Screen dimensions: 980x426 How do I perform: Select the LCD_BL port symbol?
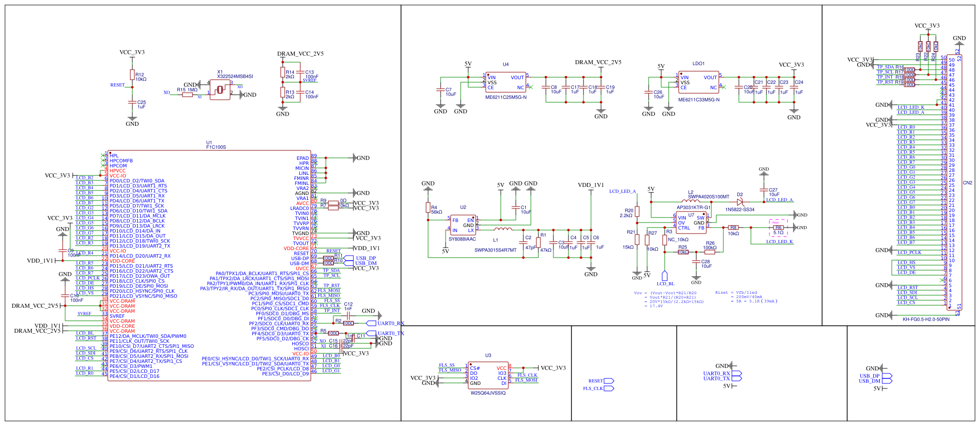point(665,276)
